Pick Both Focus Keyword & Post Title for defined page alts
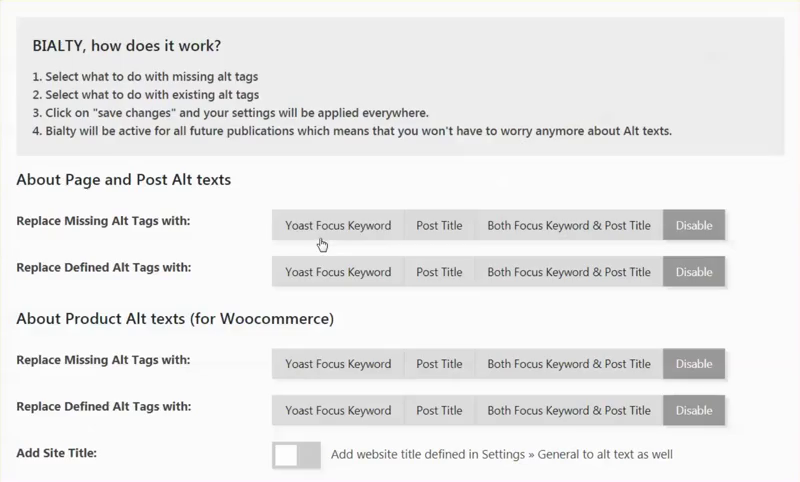The height and width of the screenshot is (482, 800). pyautogui.click(x=568, y=271)
